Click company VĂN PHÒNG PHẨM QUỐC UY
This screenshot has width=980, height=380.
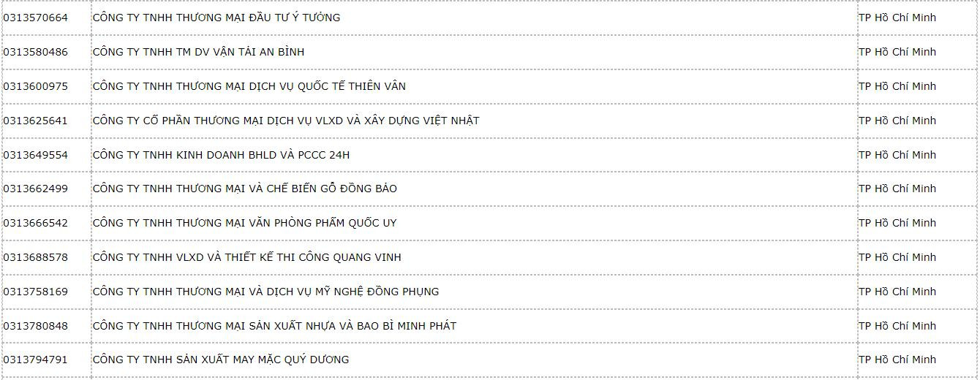(244, 223)
